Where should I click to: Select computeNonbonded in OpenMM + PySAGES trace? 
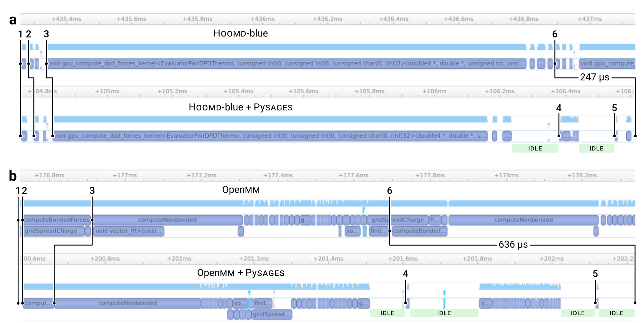tap(127, 303)
